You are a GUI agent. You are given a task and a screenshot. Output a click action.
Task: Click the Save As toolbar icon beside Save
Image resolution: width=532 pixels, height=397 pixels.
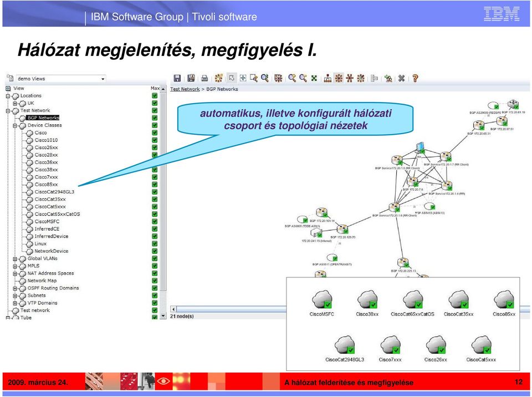click(x=191, y=78)
